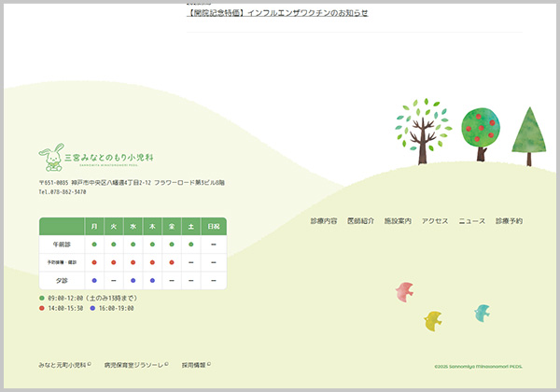Screen dimensions: 560x392
Task: Click the 三宮みなとのもり小児科 clinic name
Action: coord(115,156)
